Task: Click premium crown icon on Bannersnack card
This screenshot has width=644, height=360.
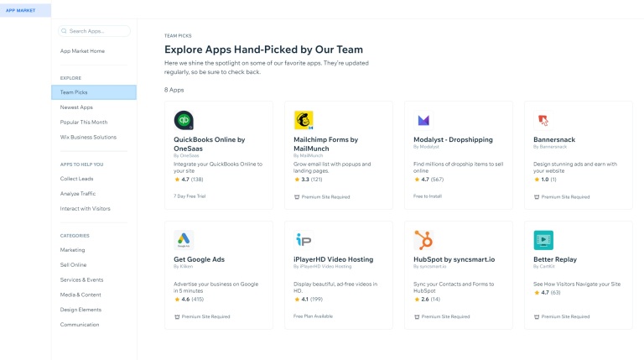Action: coord(537,197)
